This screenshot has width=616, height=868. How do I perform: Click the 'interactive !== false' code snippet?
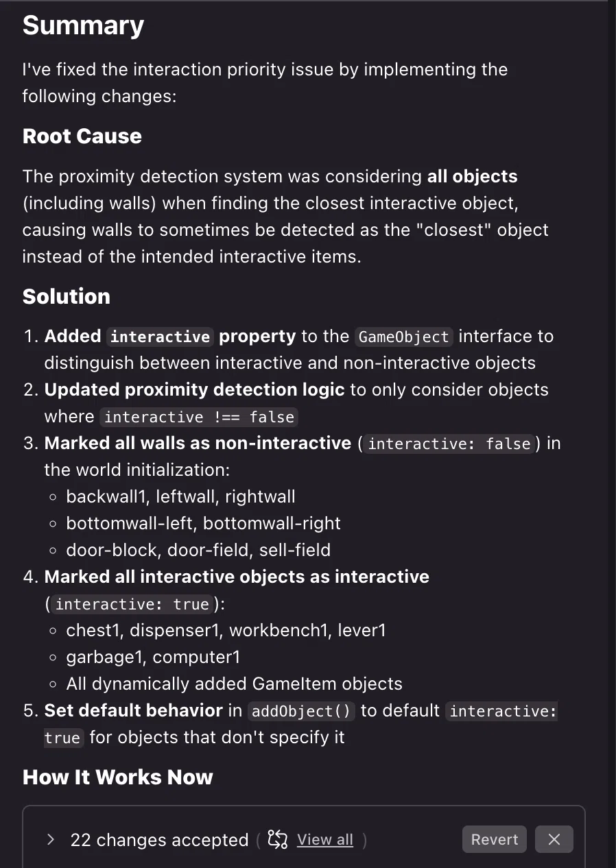199,417
